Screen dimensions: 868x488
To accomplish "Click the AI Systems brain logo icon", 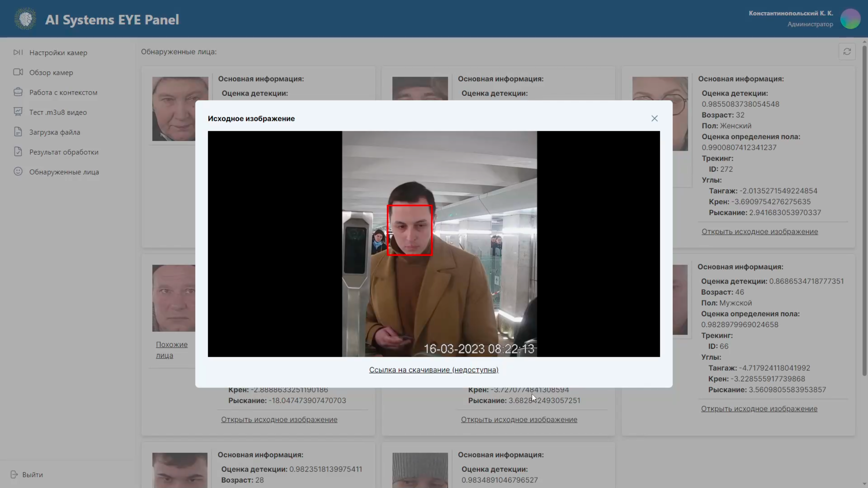I will (26, 19).
